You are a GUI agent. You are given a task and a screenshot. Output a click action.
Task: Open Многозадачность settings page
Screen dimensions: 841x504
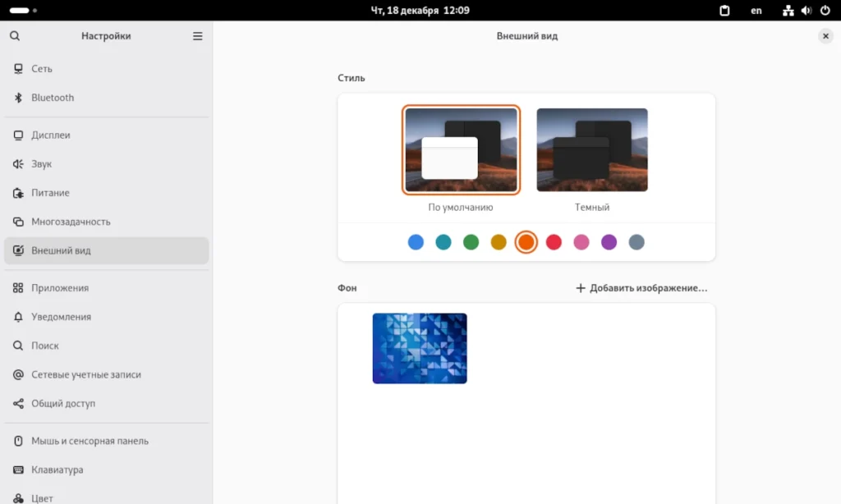pyautogui.click(x=106, y=222)
